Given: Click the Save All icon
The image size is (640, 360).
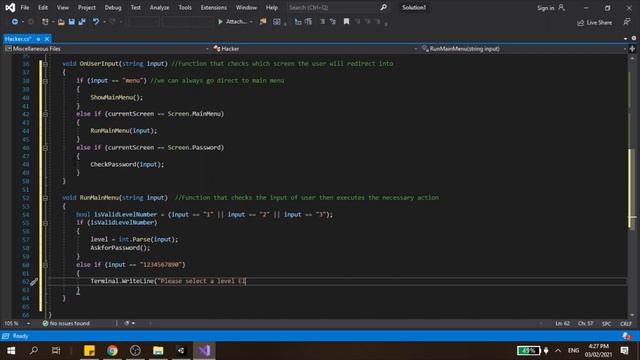Looking at the screenshot, I should tap(82, 22).
